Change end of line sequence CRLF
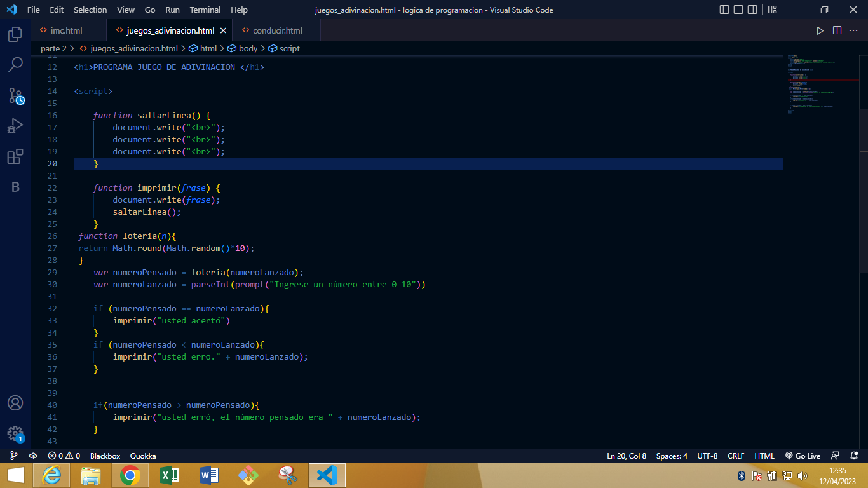 [x=736, y=456]
